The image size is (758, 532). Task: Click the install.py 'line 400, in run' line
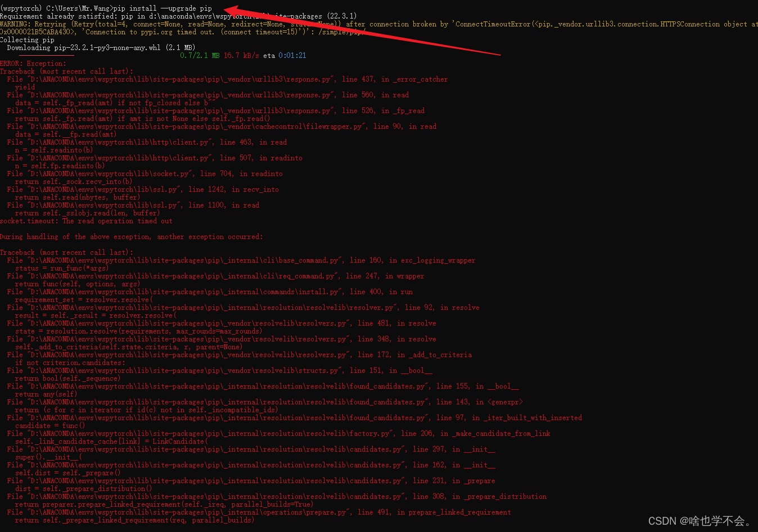pyautogui.click(x=210, y=292)
